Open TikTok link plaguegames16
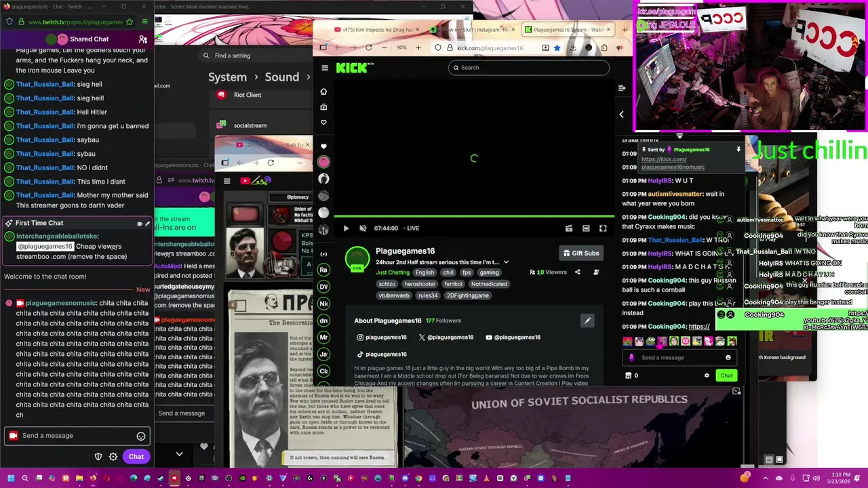 tap(382, 354)
